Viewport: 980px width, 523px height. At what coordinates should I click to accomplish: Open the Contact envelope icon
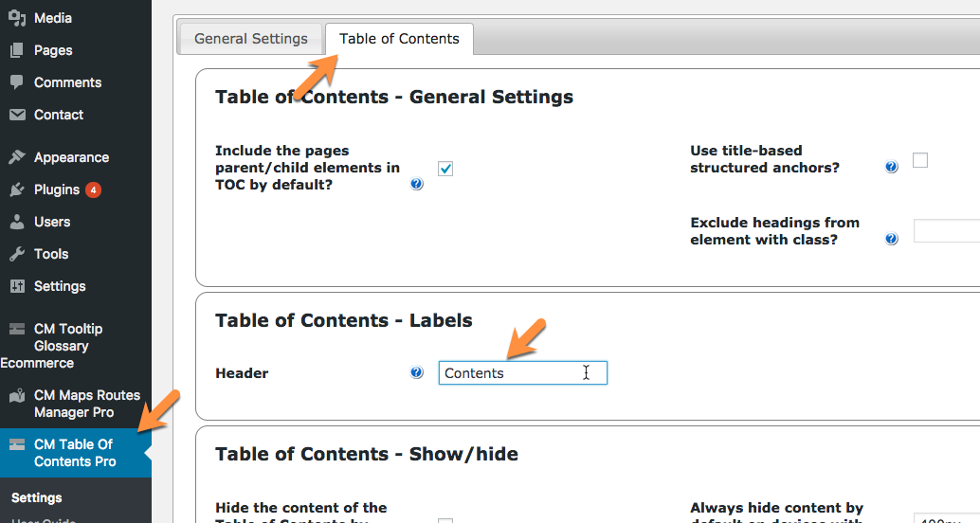[x=17, y=115]
